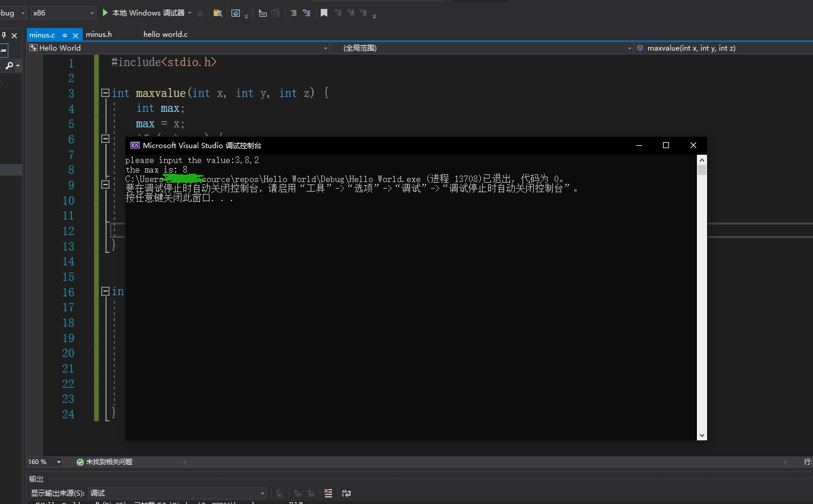Collapse the maxvalue function outlining box
This screenshot has width=813, height=504.
105,93
